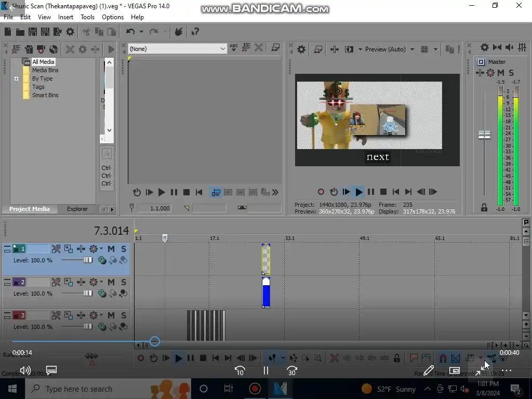Skip forward 30 seconds in video player
Screen dimensions: 532x399
click(x=292, y=371)
